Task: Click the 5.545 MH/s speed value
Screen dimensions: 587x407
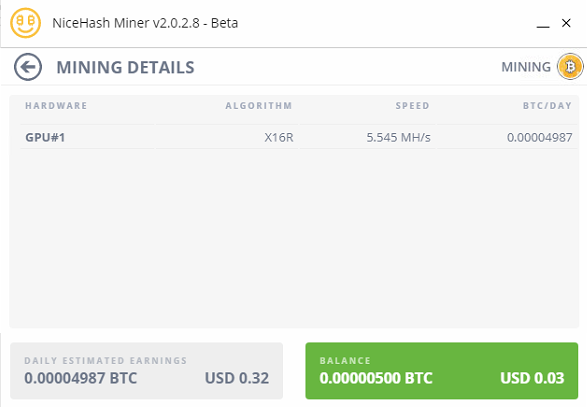Action: (x=398, y=137)
